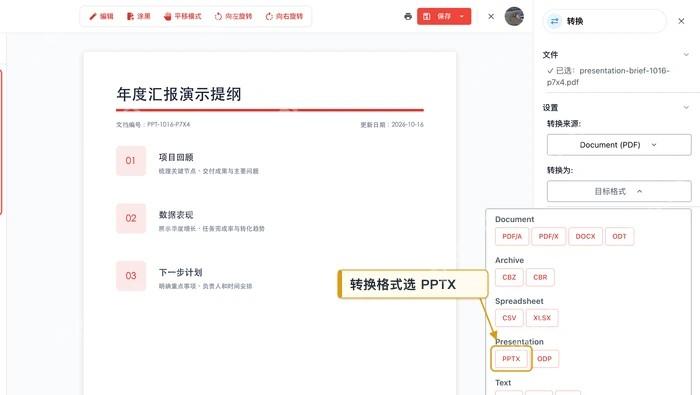
Task: Select PPTX presentation format
Action: pyautogui.click(x=511, y=359)
